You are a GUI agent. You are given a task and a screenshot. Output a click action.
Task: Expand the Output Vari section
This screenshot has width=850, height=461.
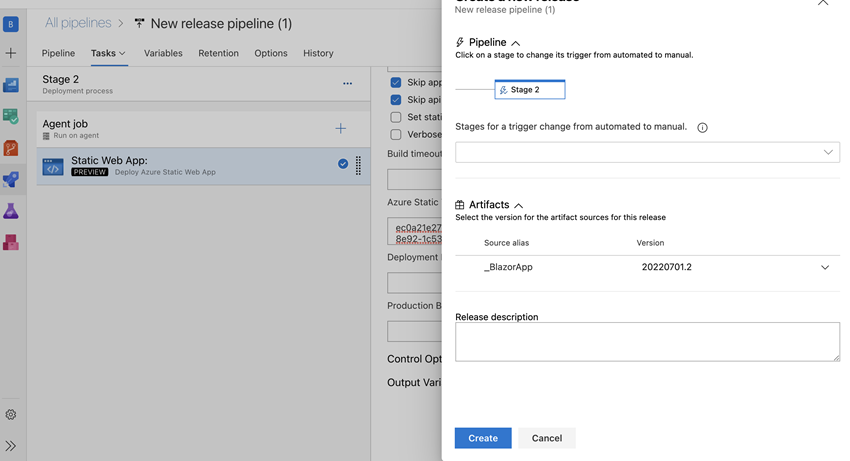point(414,382)
